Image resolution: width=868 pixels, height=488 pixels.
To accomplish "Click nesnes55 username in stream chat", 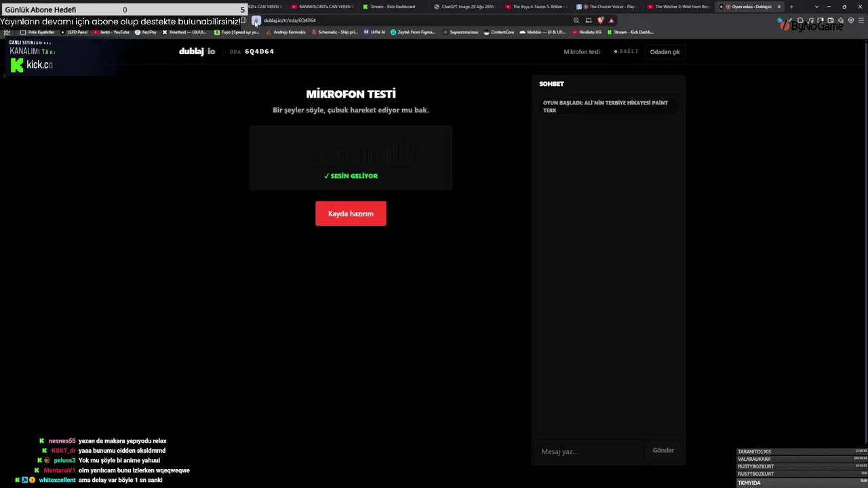I will coord(62,441).
